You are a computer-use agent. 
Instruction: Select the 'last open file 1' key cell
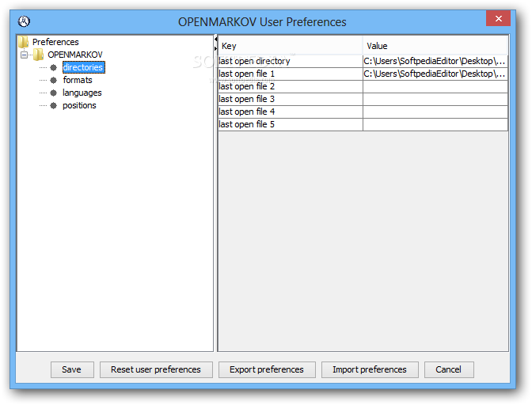click(x=291, y=74)
